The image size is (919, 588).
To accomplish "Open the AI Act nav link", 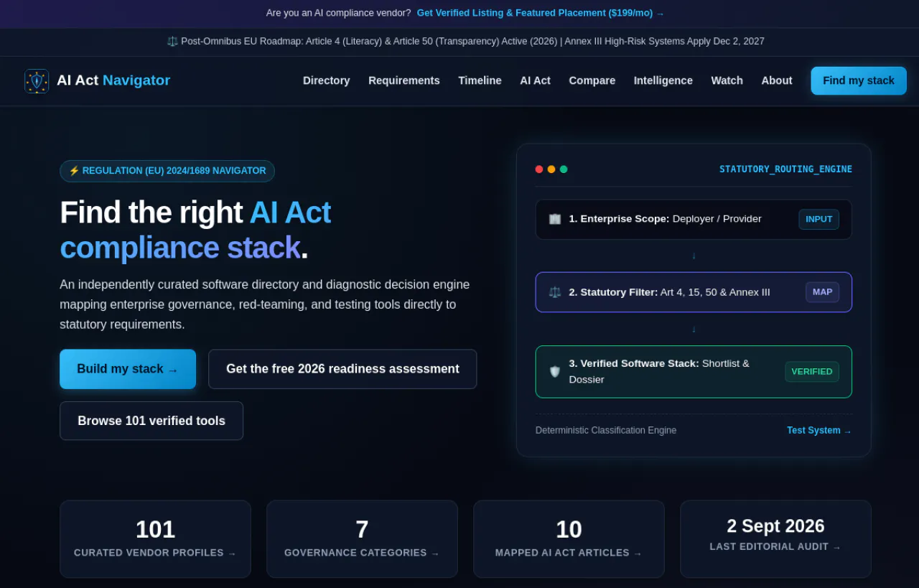I will (535, 80).
